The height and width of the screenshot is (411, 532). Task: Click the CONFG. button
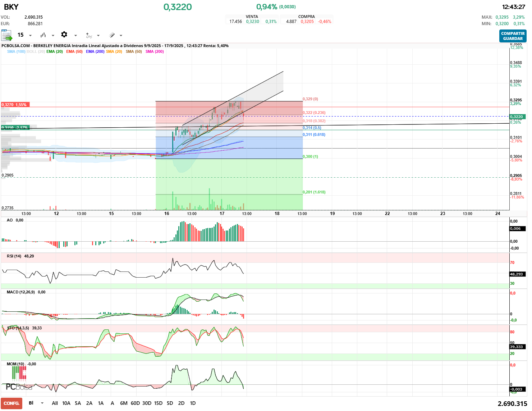point(12,403)
